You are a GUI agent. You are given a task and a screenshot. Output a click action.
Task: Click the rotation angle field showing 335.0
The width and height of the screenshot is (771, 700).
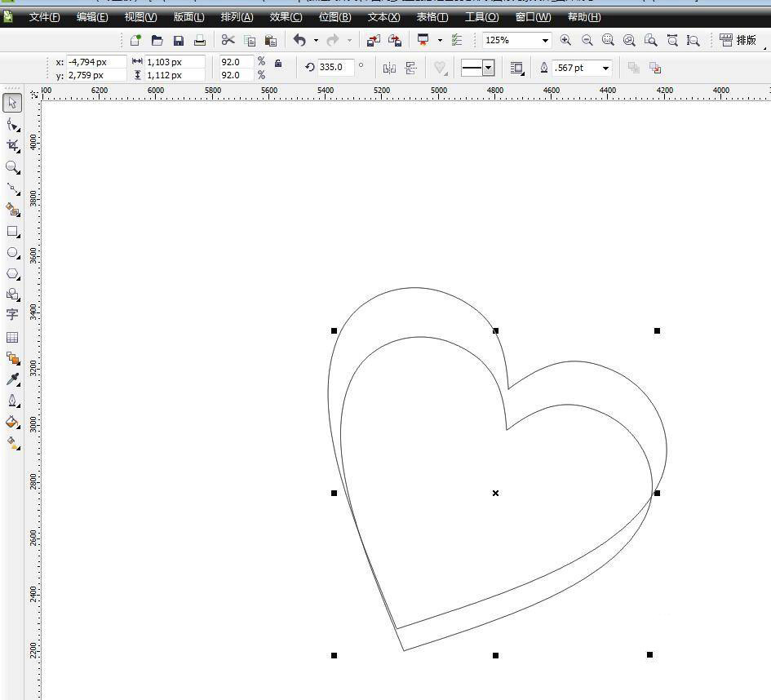[x=335, y=68]
